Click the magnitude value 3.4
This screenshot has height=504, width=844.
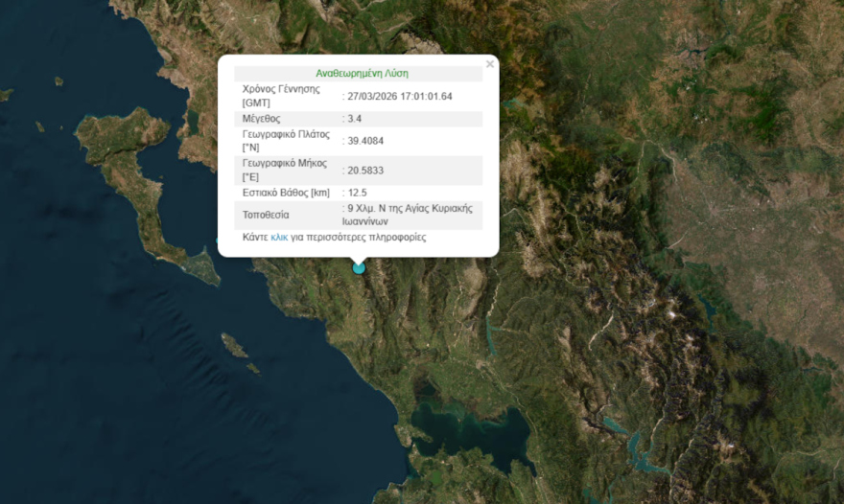click(x=355, y=119)
